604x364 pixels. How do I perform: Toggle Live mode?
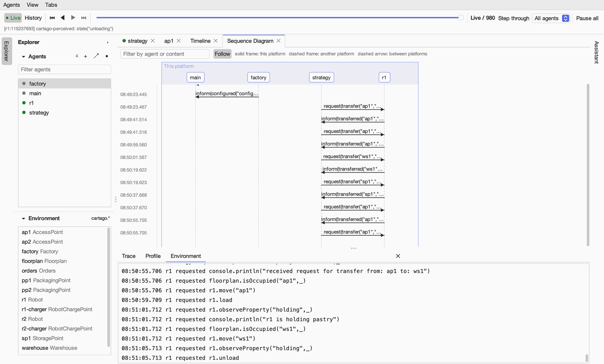(x=13, y=18)
